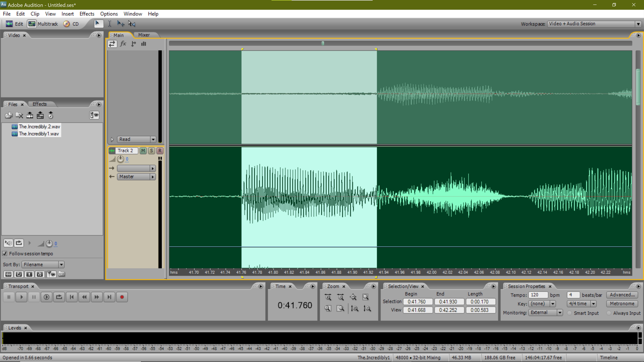The width and height of the screenshot is (644, 362).
Task: Select the Time Selection tool
Action: (110, 24)
